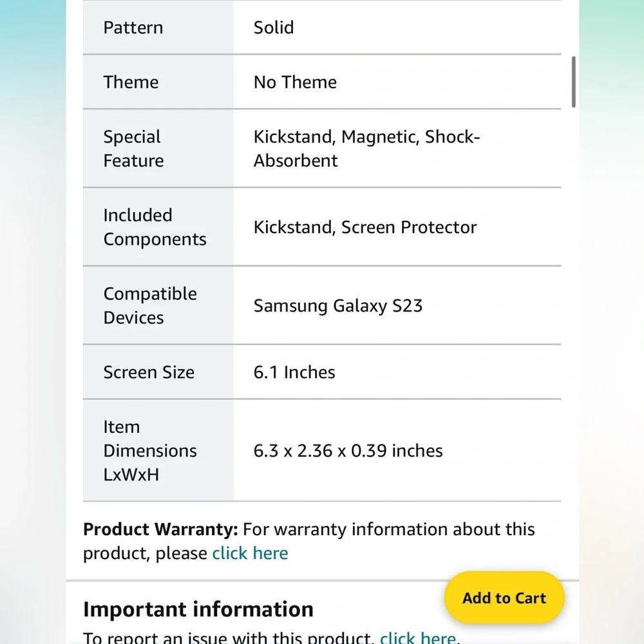The image size is (644, 644).
Task: Select the 'Samsung Galaxy S23' value
Action: 338,305
